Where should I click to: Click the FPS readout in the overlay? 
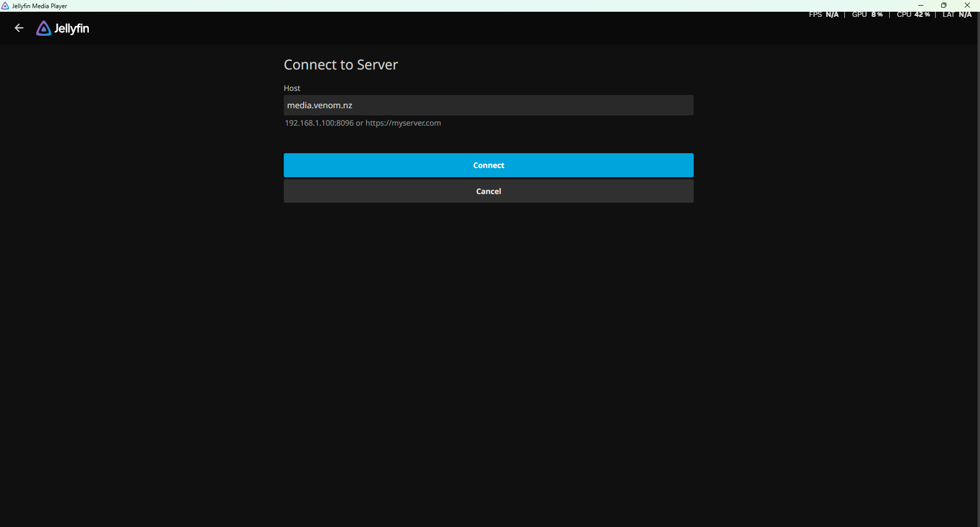pyautogui.click(x=823, y=14)
